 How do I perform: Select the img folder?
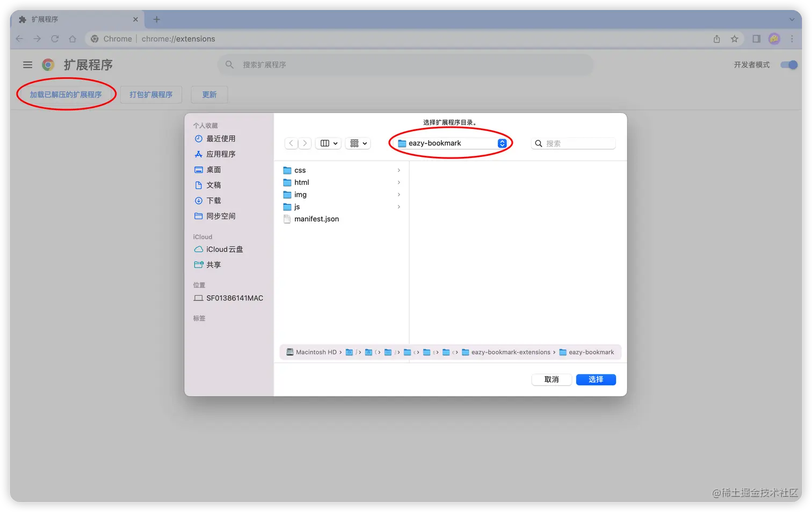(342, 194)
